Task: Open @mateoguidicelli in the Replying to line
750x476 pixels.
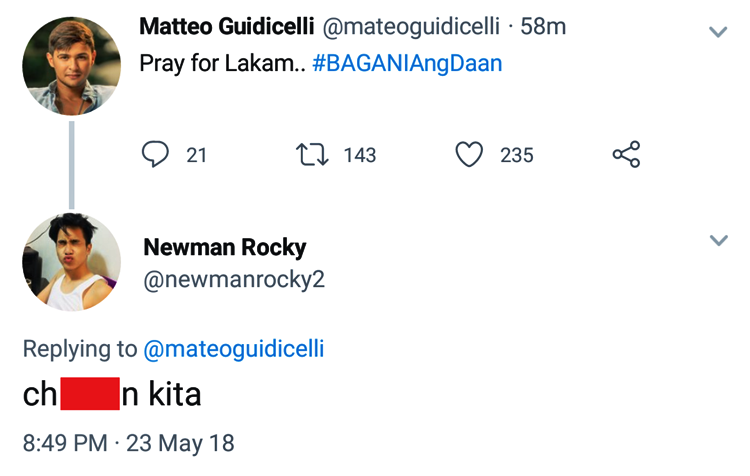Action: (x=235, y=349)
